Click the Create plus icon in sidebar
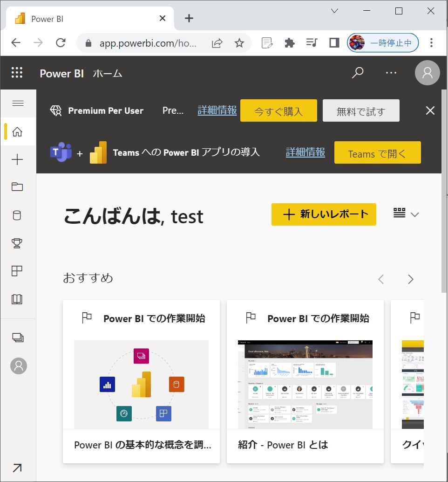 point(17,159)
